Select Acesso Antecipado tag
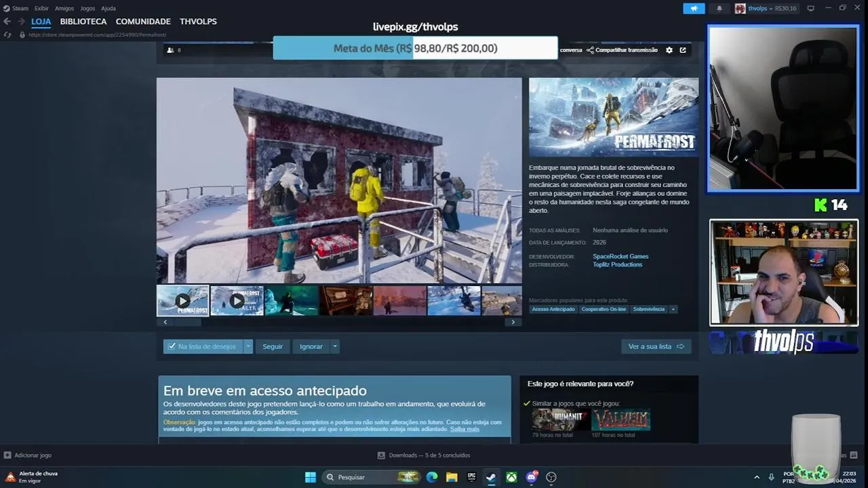Viewport: 868px width, 488px height. pos(553,309)
